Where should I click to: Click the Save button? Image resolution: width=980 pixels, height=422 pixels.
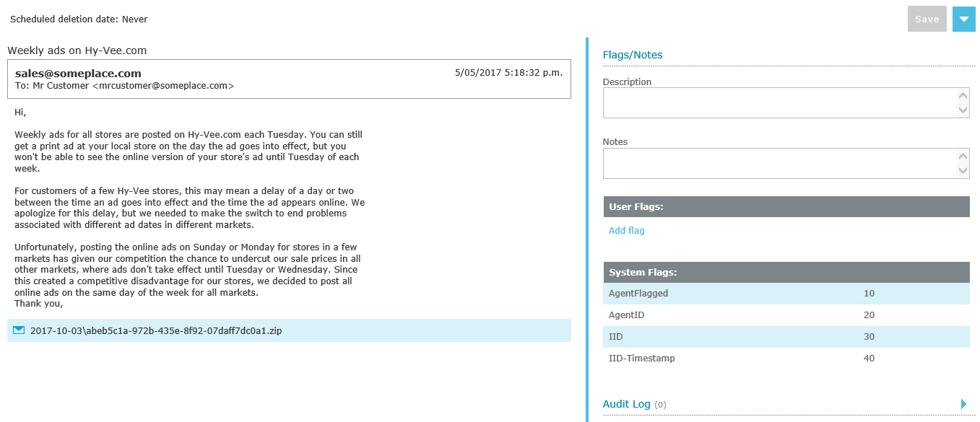click(x=927, y=19)
